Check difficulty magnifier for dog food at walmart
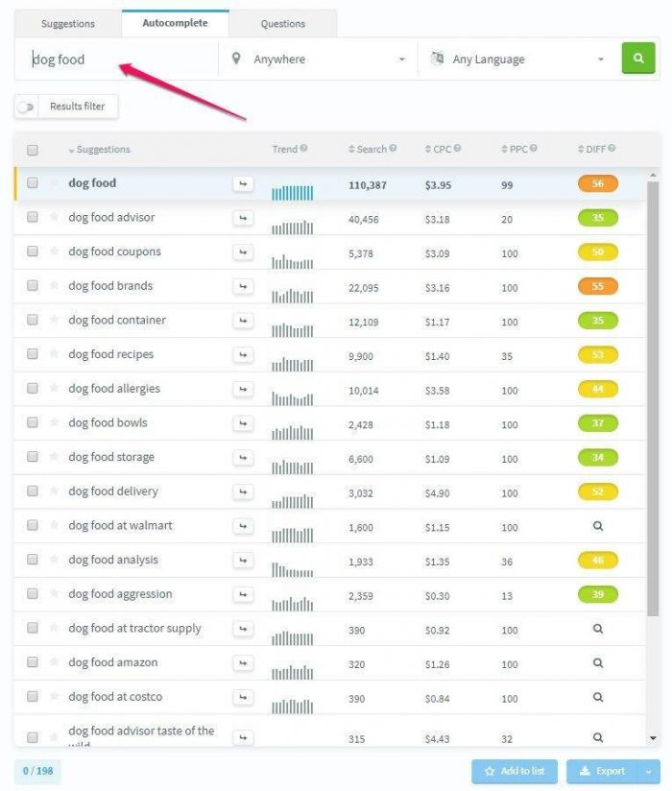The width and height of the screenshot is (672, 791). (598, 526)
